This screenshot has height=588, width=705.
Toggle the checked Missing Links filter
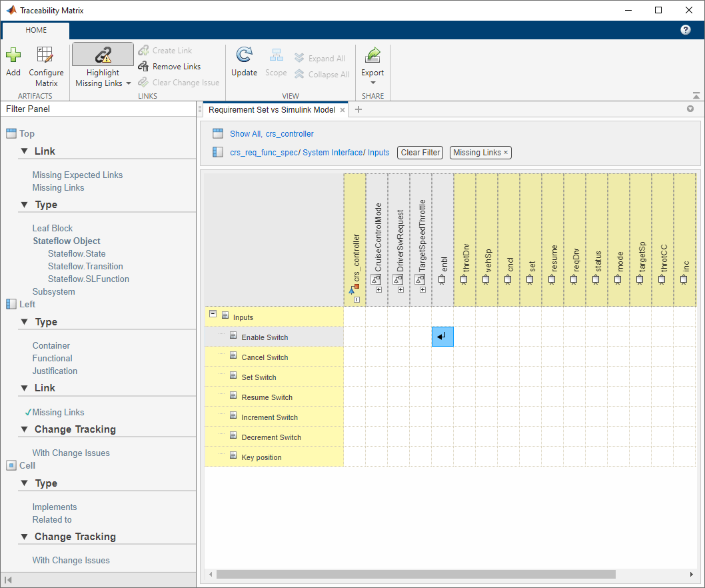[58, 413]
